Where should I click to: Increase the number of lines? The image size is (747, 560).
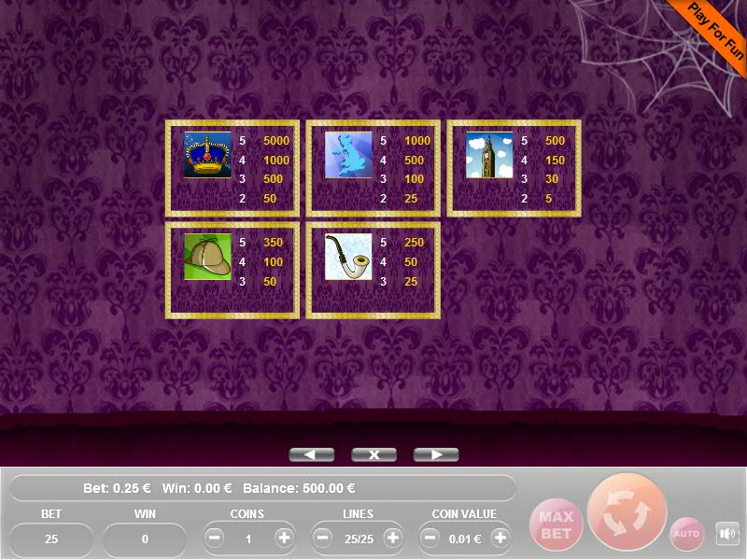tap(392, 539)
